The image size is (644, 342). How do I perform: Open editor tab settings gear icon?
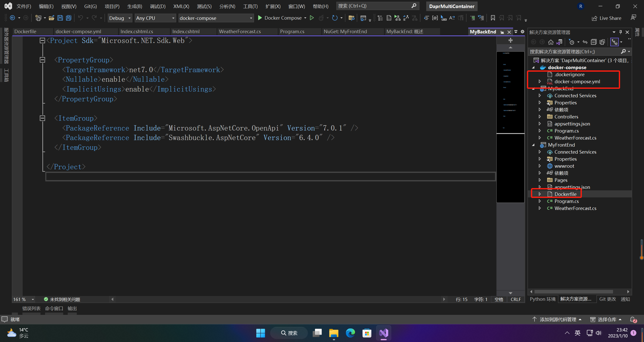coord(522,32)
